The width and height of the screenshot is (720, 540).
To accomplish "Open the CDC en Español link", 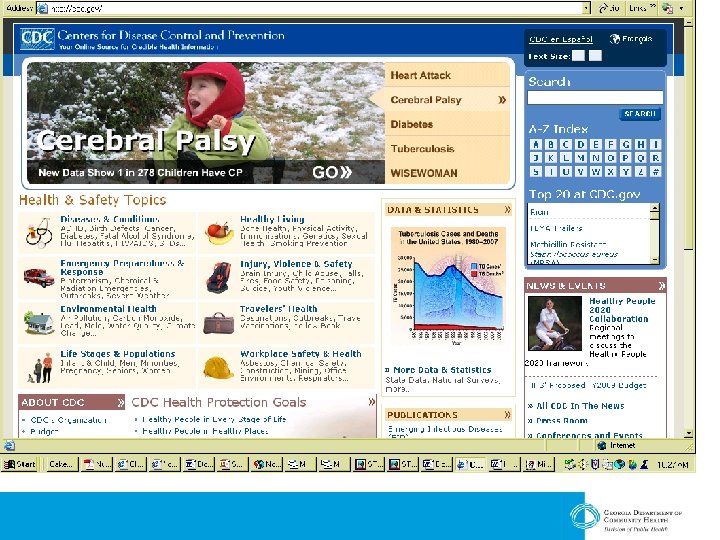I will click(x=561, y=39).
